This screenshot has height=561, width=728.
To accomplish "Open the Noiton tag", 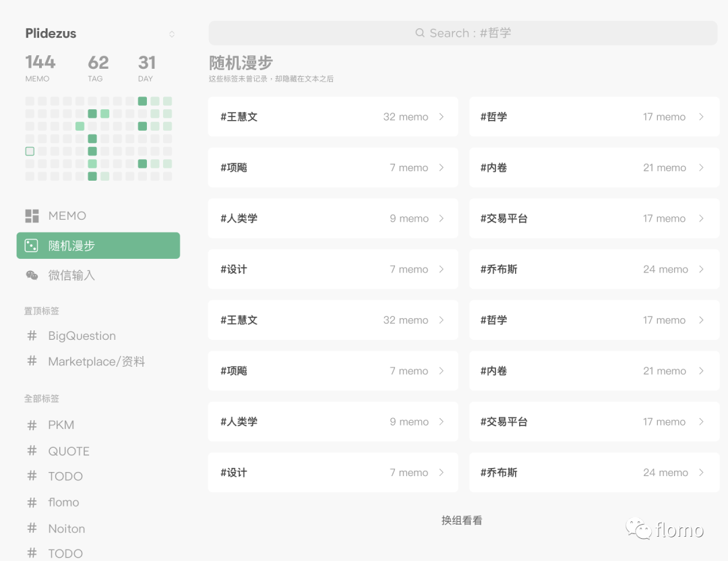I will click(66, 529).
